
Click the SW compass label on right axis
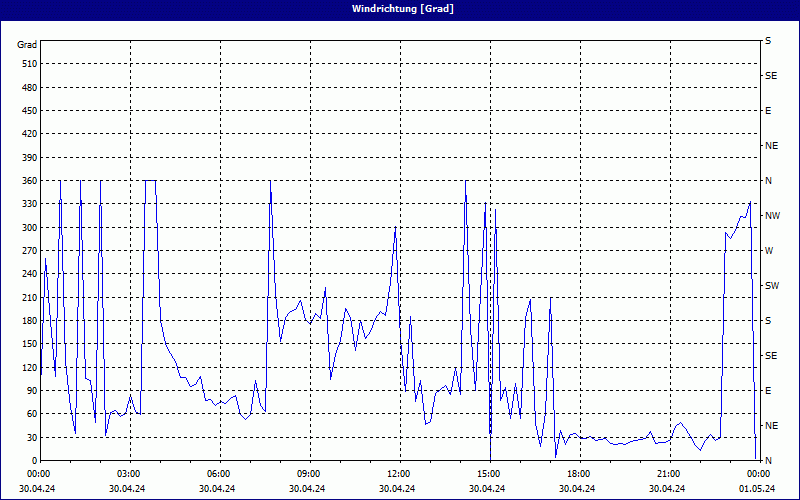tap(771, 286)
